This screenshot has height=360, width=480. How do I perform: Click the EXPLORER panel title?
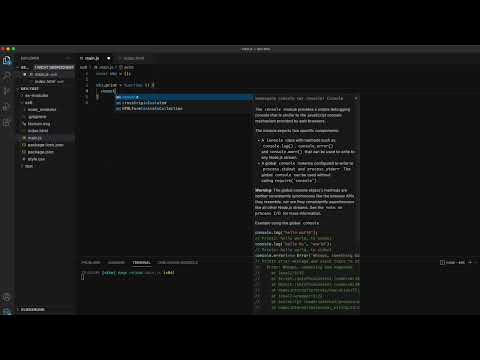click(x=30, y=58)
